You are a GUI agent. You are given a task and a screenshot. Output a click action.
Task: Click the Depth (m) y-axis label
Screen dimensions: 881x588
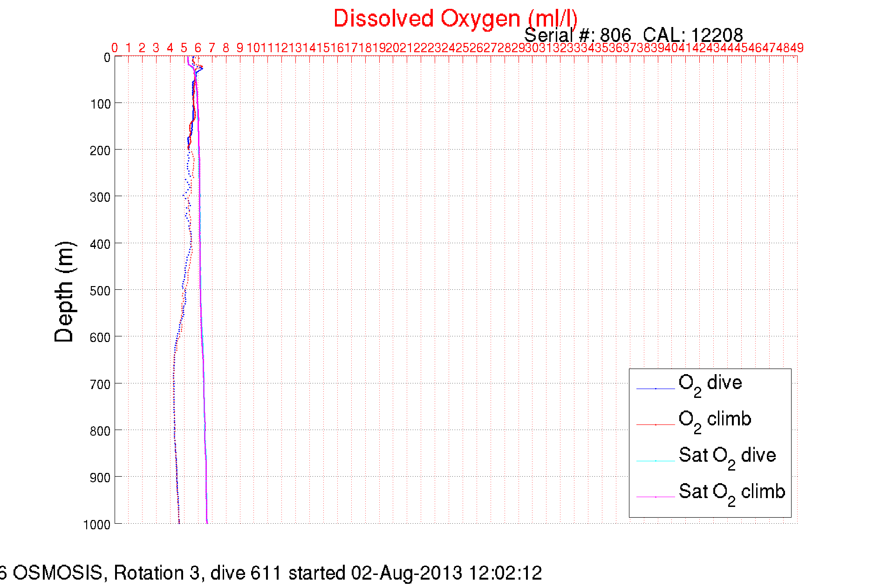click(x=64, y=292)
